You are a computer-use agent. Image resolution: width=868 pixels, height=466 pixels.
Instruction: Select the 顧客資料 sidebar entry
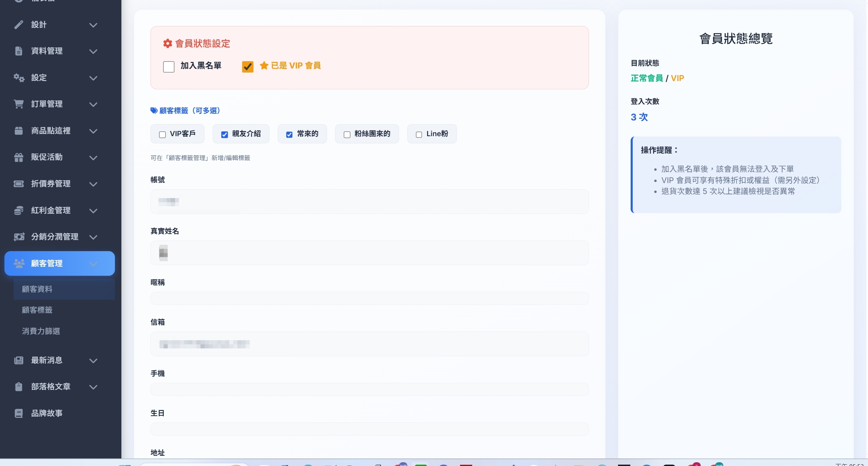[37, 289]
